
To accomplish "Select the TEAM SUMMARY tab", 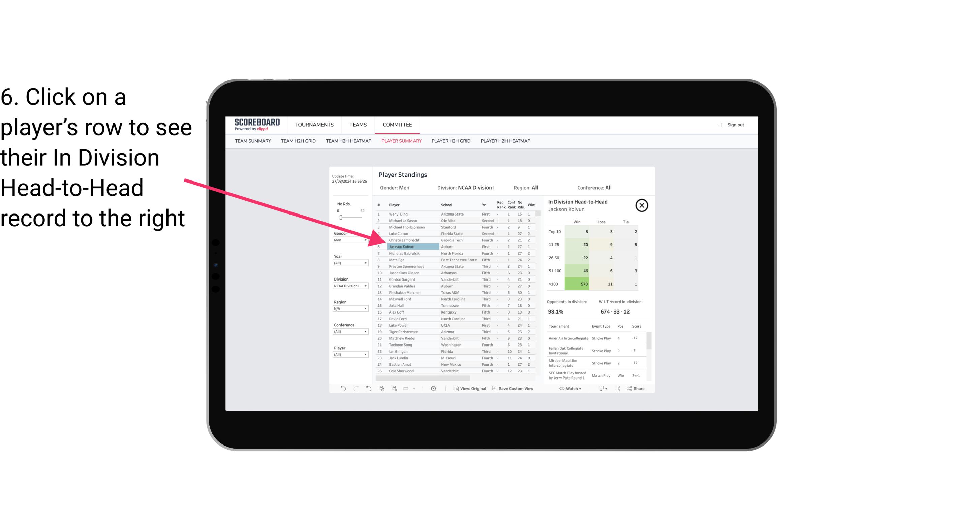I will point(253,141).
